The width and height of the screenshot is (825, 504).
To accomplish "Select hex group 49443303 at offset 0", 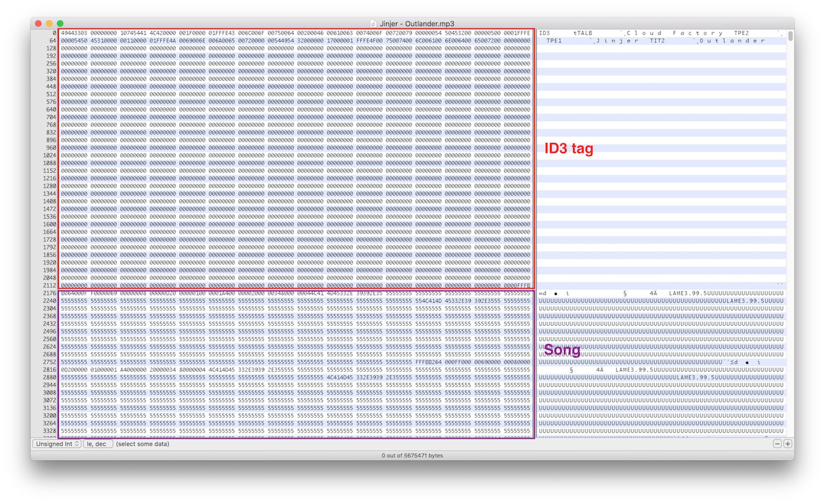I will [x=74, y=33].
